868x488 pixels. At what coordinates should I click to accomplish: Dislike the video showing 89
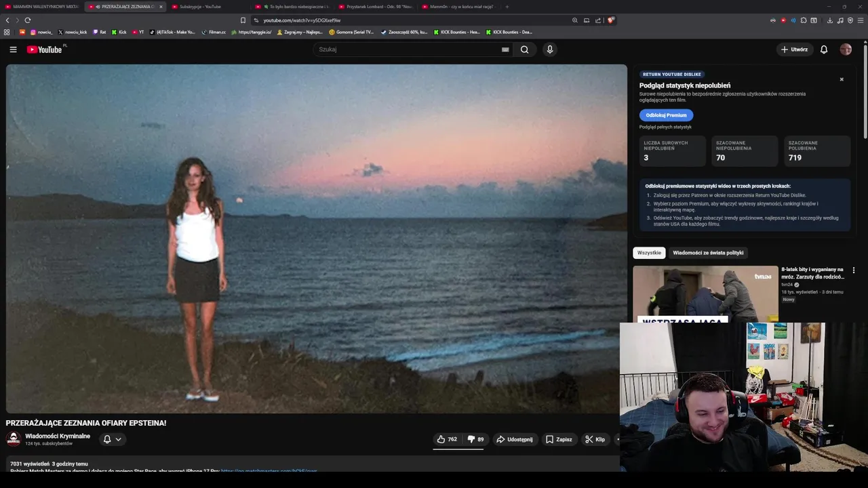click(476, 439)
